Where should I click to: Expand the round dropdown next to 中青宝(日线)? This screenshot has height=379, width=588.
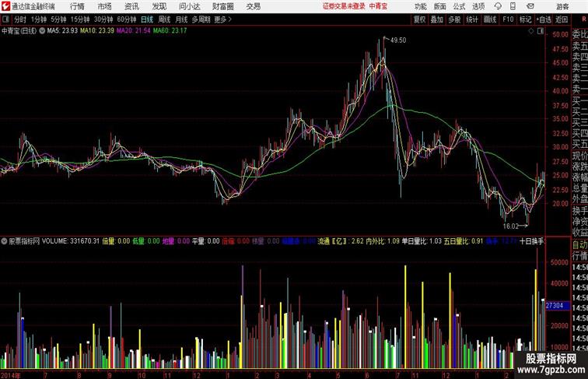[42, 31]
